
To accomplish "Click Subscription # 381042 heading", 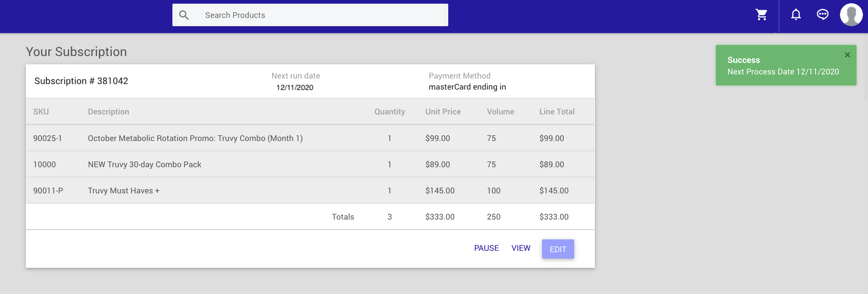I will point(81,81).
